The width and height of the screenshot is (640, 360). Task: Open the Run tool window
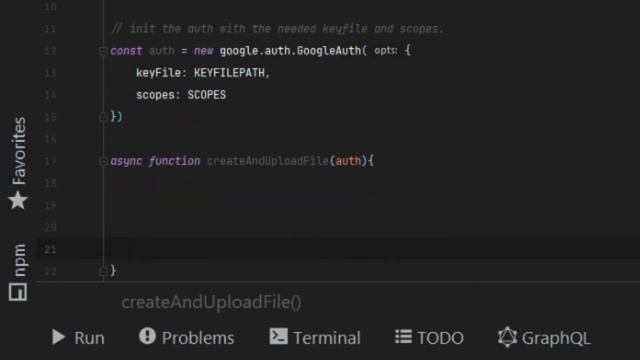pos(78,338)
